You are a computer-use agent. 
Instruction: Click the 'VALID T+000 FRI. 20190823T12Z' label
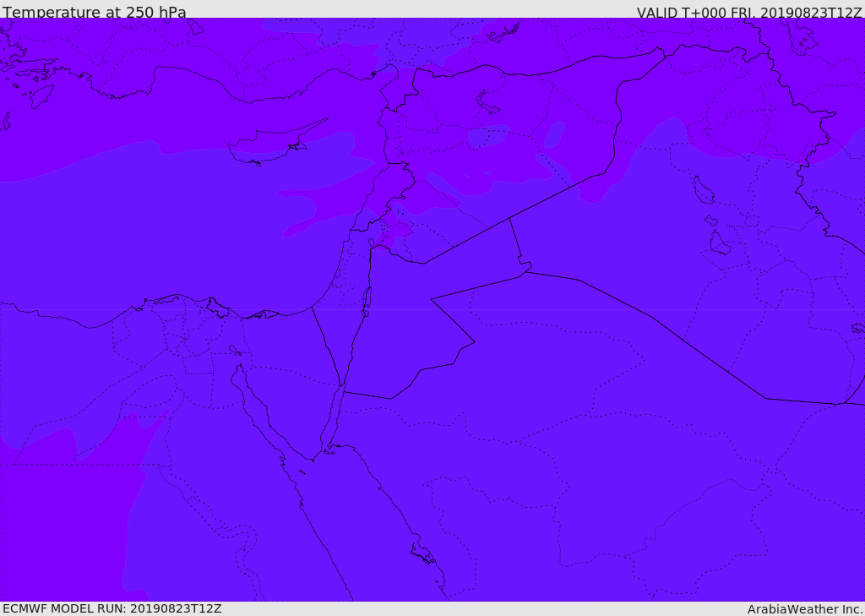[x=749, y=13]
